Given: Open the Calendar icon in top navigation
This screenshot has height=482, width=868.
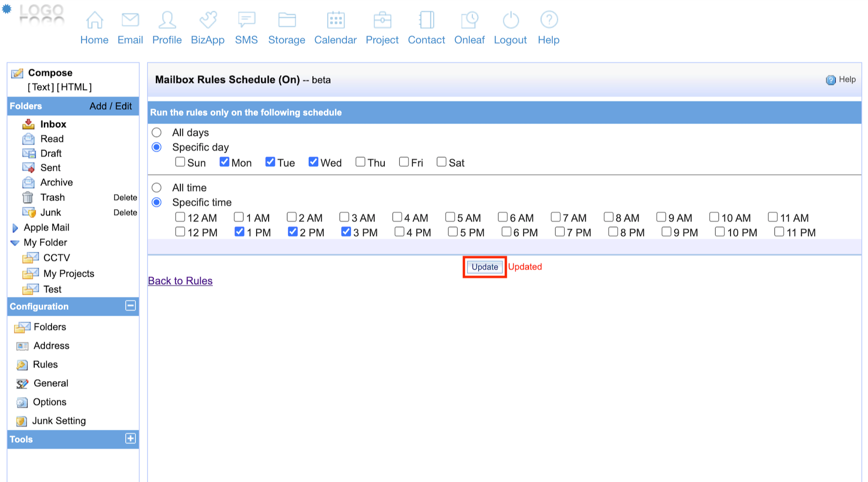Looking at the screenshot, I should (335, 20).
